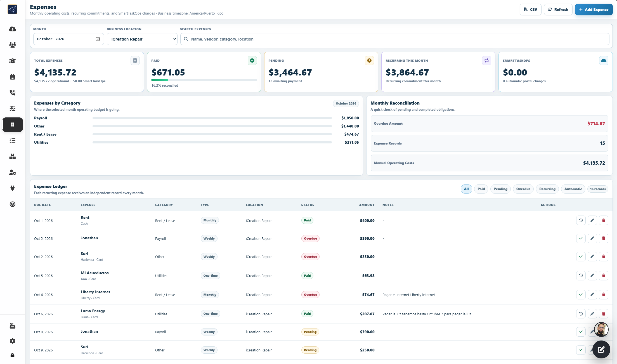
Task: Focus the Search Expenses field
Action: (x=395, y=39)
